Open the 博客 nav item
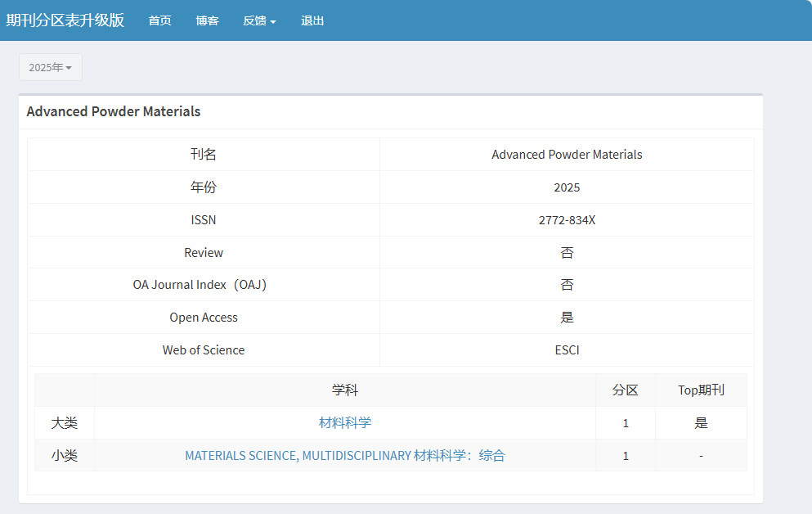 pyautogui.click(x=207, y=20)
